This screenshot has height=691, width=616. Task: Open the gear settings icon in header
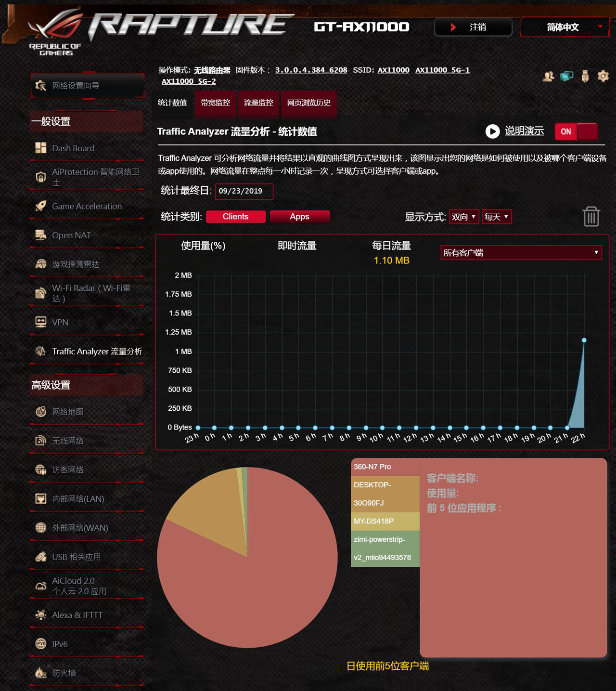[x=603, y=76]
